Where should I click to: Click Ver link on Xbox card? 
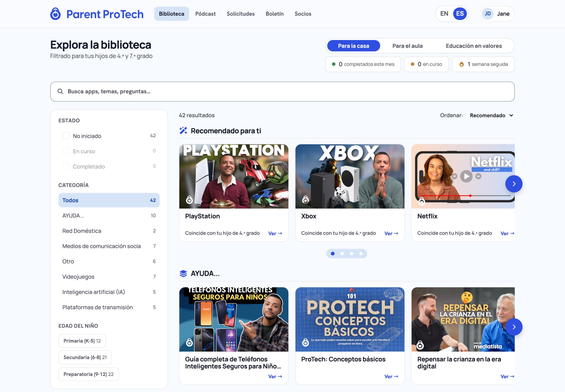click(391, 233)
